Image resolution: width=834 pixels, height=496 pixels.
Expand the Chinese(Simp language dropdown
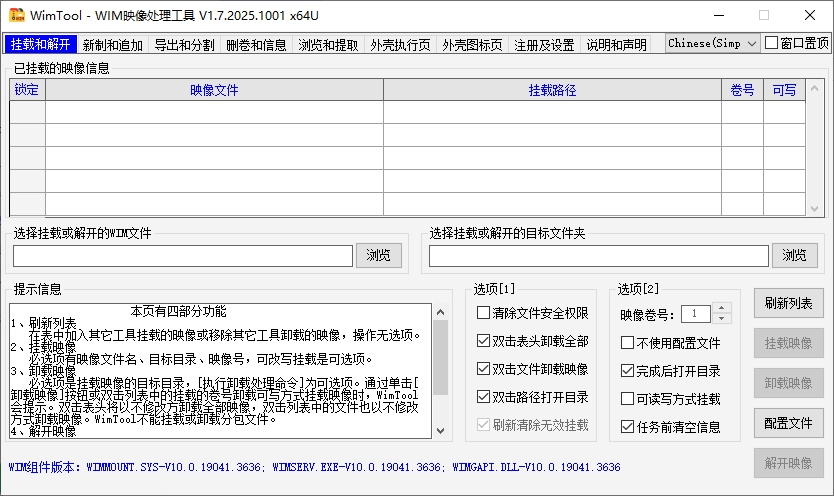[x=711, y=44]
